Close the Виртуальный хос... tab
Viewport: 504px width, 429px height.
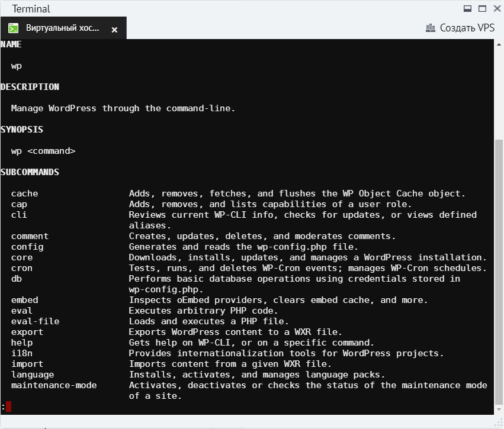[x=114, y=29]
